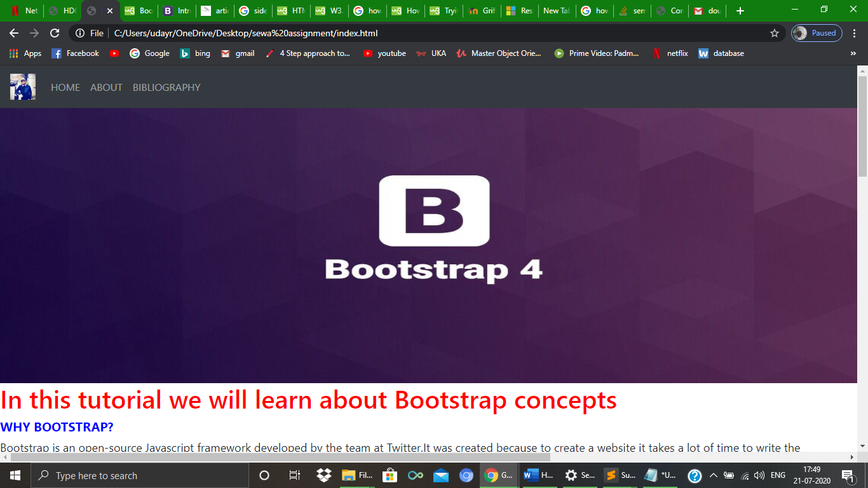Open the labeled youtube bookmark
This screenshot has height=488, width=868.
(x=384, y=53)
